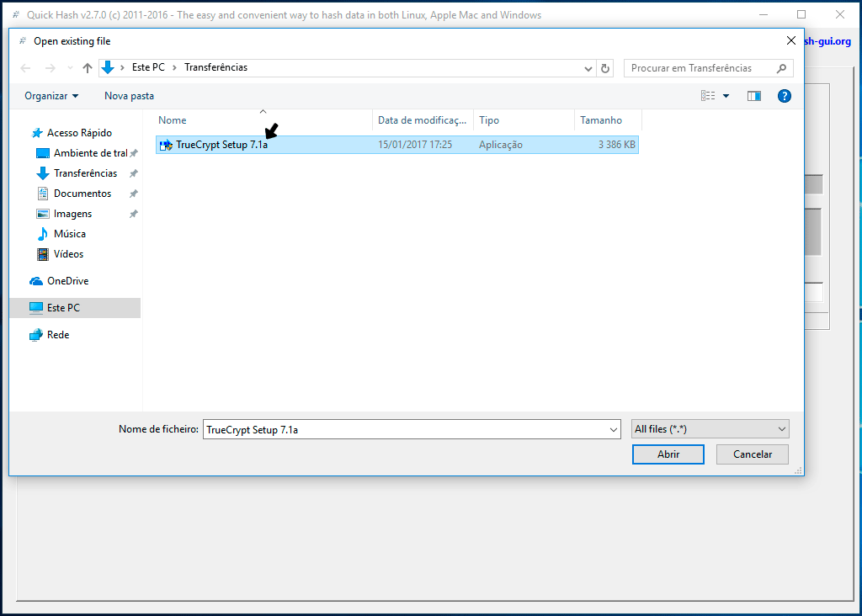862x616 pixels.
Task: Open Rede in the navigation pane
Action: coord(58,335)
